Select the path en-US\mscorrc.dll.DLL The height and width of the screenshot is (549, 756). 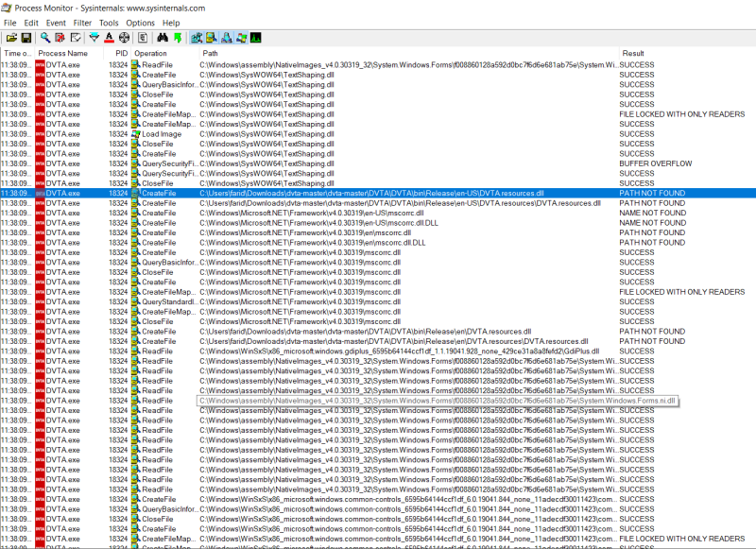click(318, 223)
